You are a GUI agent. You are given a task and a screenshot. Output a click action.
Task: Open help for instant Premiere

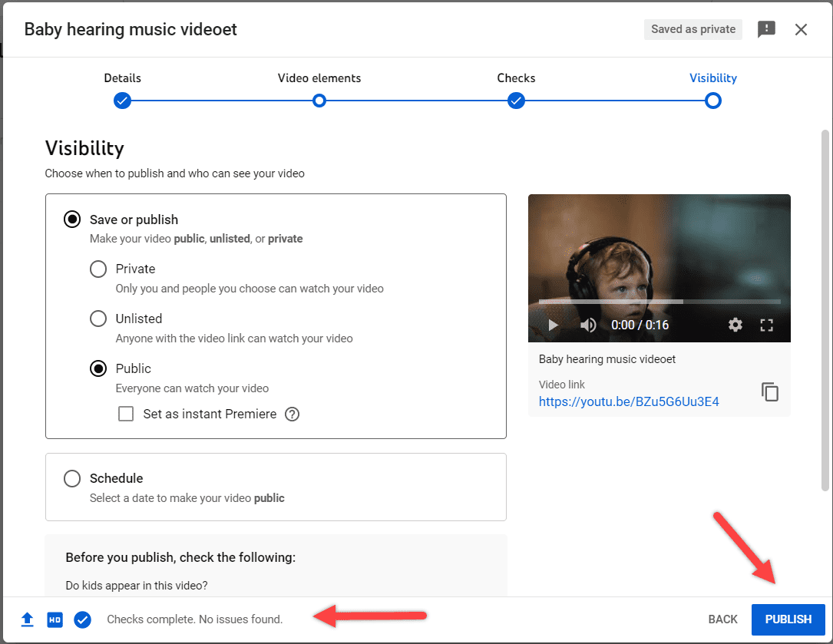coord(292,414)
